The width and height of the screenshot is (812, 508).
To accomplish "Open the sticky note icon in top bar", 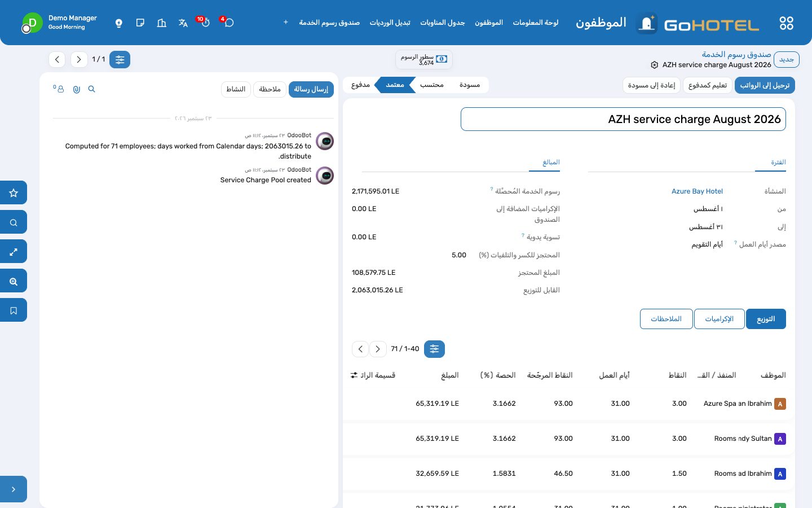I will point(140,23).
